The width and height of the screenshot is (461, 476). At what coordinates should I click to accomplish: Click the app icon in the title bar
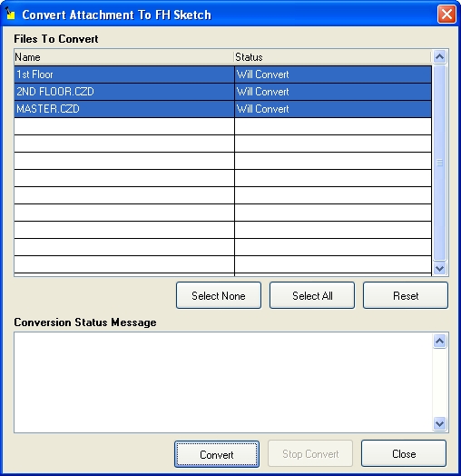10,14
